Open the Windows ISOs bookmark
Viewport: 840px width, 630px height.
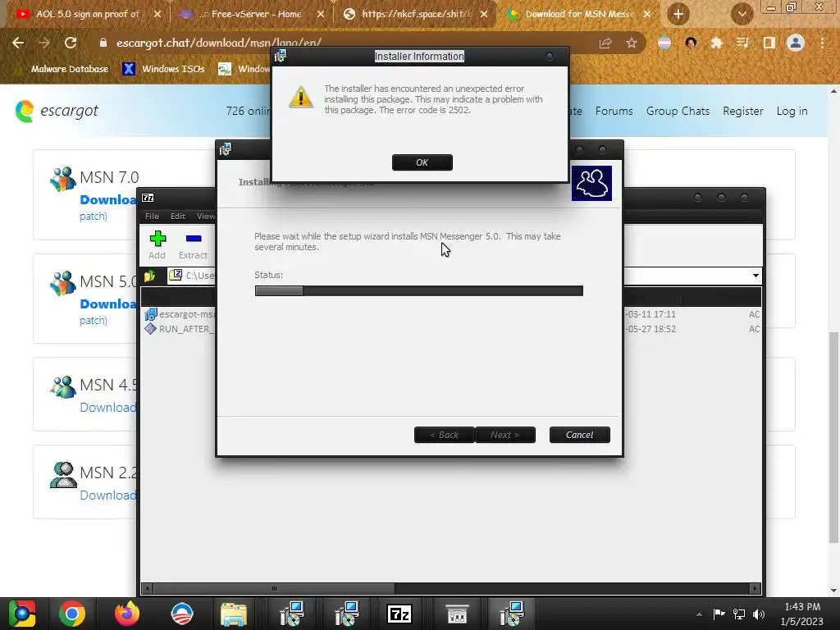(163, 69)
